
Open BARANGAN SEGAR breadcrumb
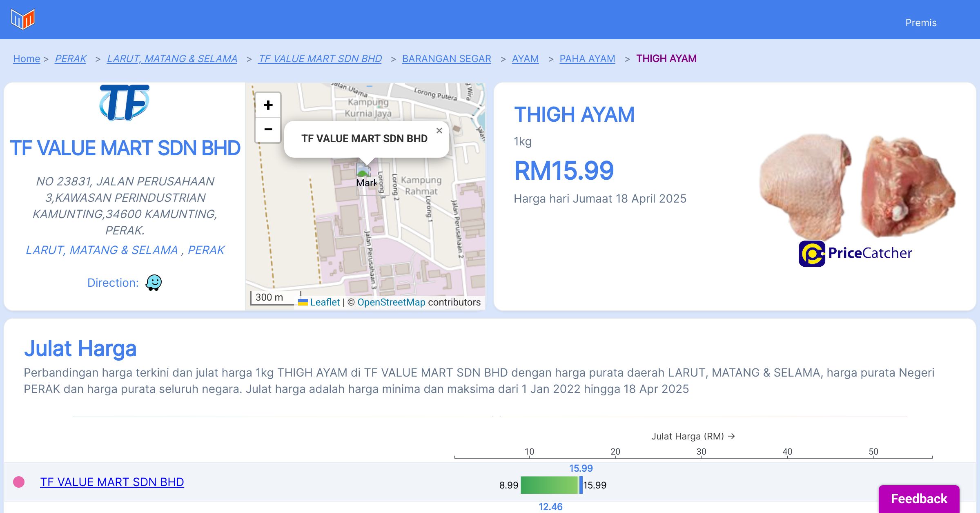[x=447, y=59]
